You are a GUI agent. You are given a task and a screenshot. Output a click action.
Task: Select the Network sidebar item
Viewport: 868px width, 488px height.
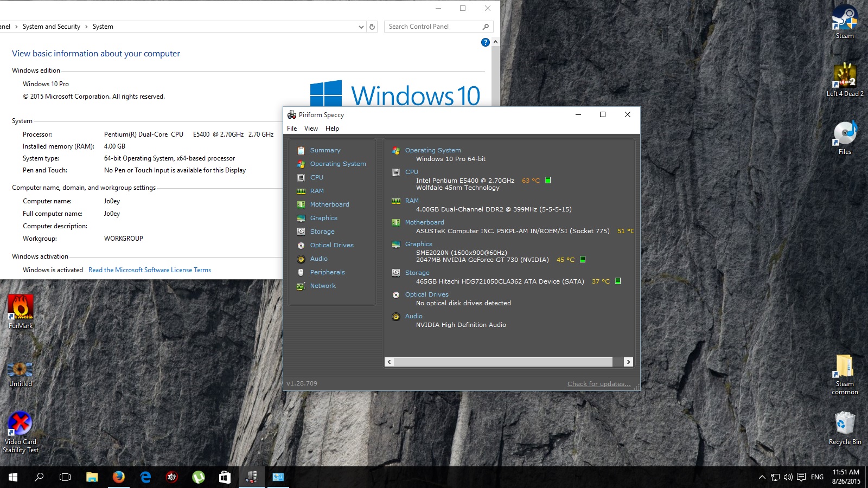point(323,286)
